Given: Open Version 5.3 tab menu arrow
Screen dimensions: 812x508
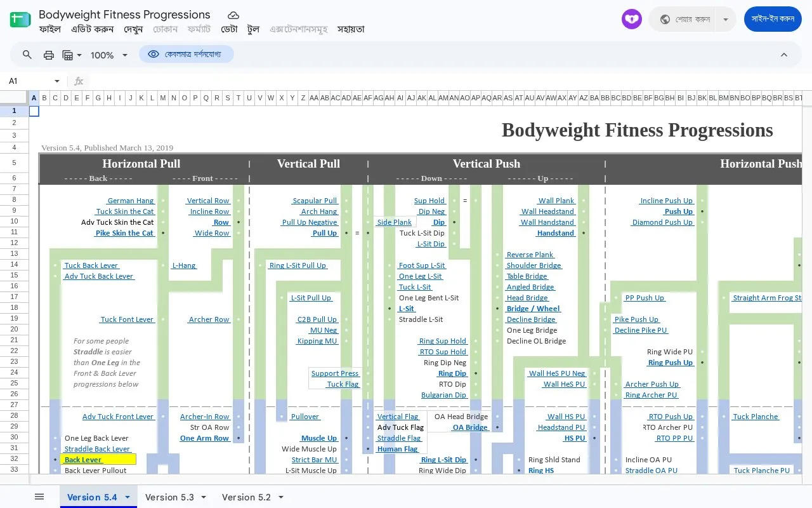Looking at the screenshot, I should click(204, 497).
